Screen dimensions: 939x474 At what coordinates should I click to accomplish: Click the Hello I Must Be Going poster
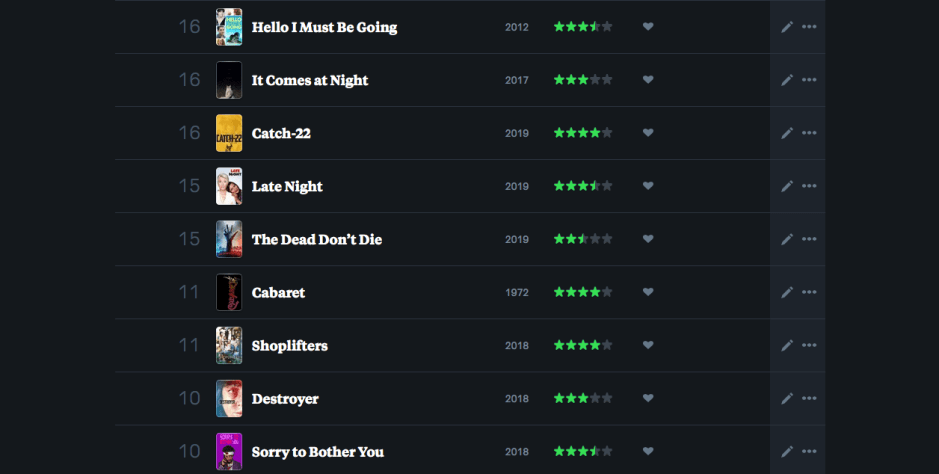click(x=229, y=27)
